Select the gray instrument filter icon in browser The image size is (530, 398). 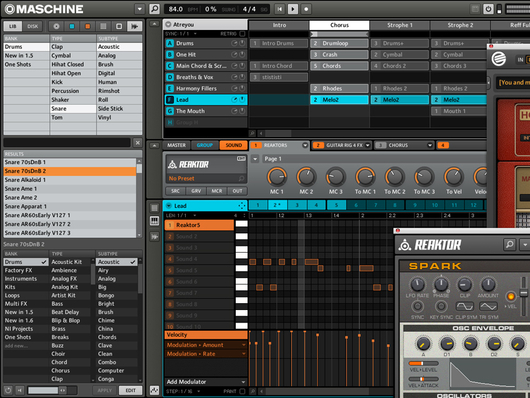tap(103, 26)
